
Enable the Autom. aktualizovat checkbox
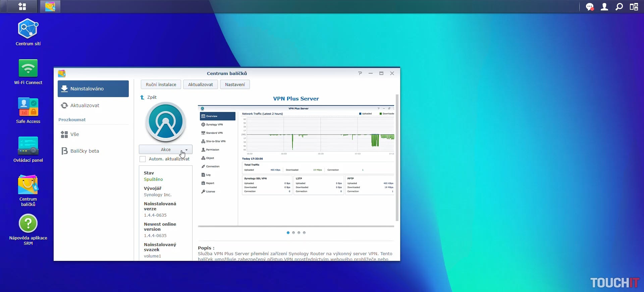pyautogui.click(x=143, y=159)
